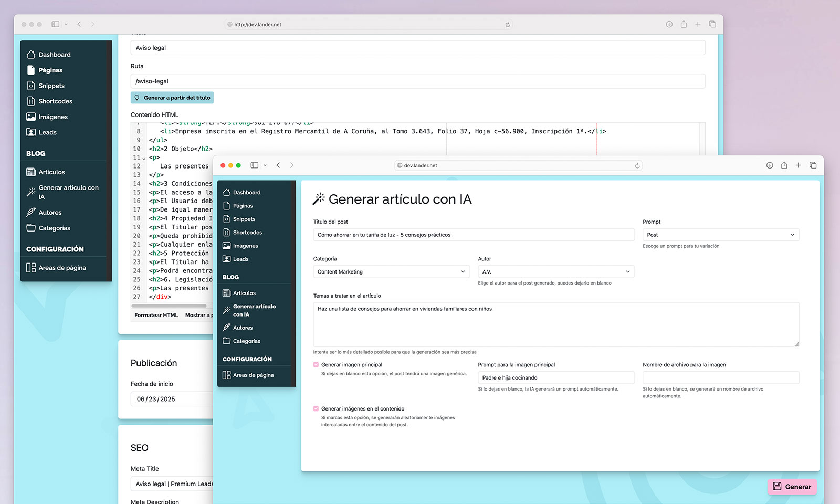Click downloads icon in front browser window
This screenshot has width=840, height=504.
click(x=770, y=165)
